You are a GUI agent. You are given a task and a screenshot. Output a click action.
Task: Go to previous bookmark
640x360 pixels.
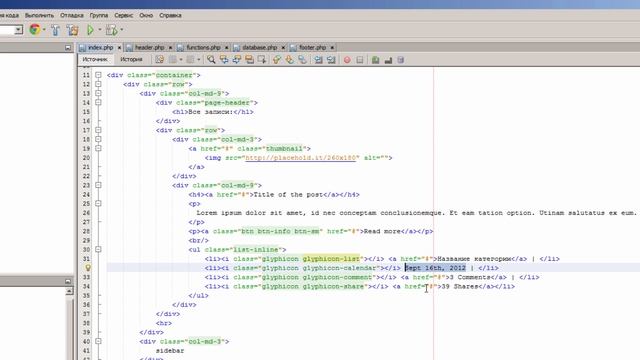[277, 60]
